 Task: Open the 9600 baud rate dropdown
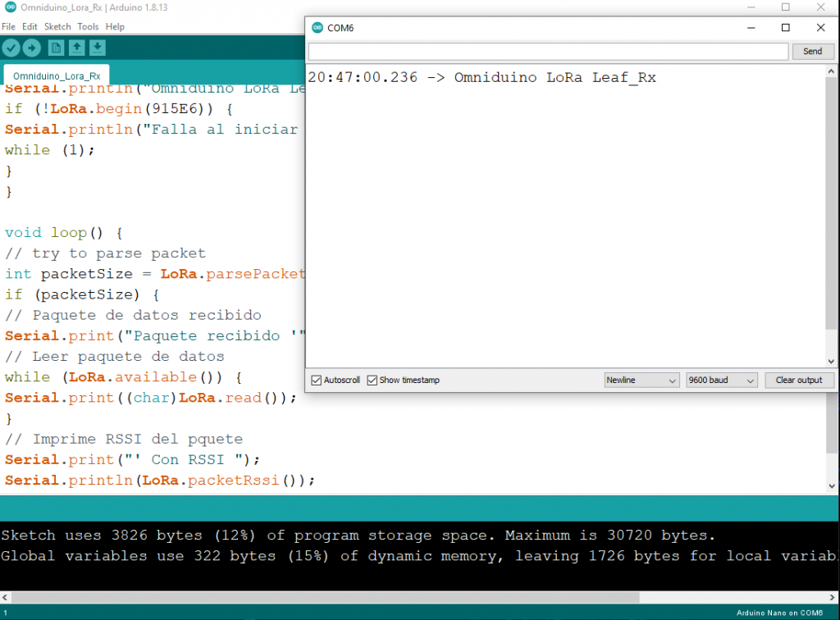click(722, 381)
